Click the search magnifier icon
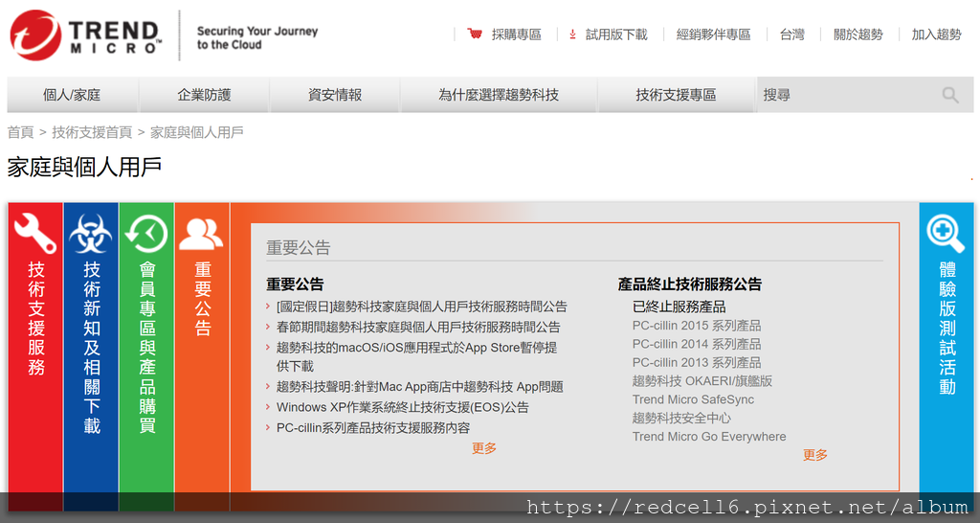980x523 pixels. pos(950,95)
